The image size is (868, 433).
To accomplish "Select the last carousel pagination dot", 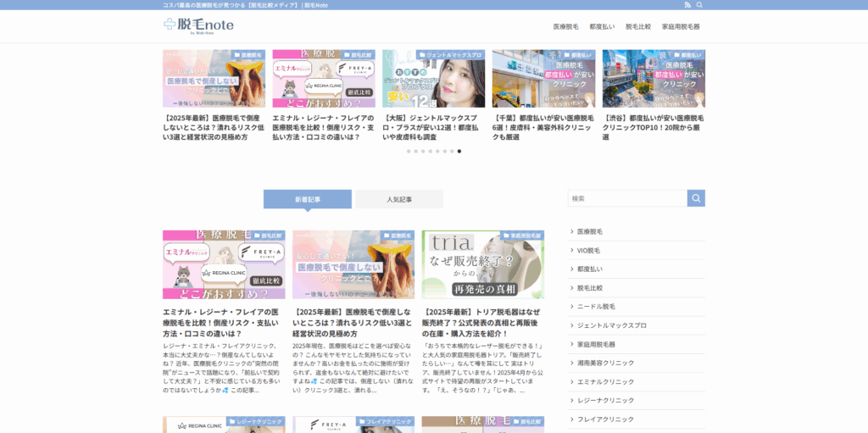I will coord(459,151).
